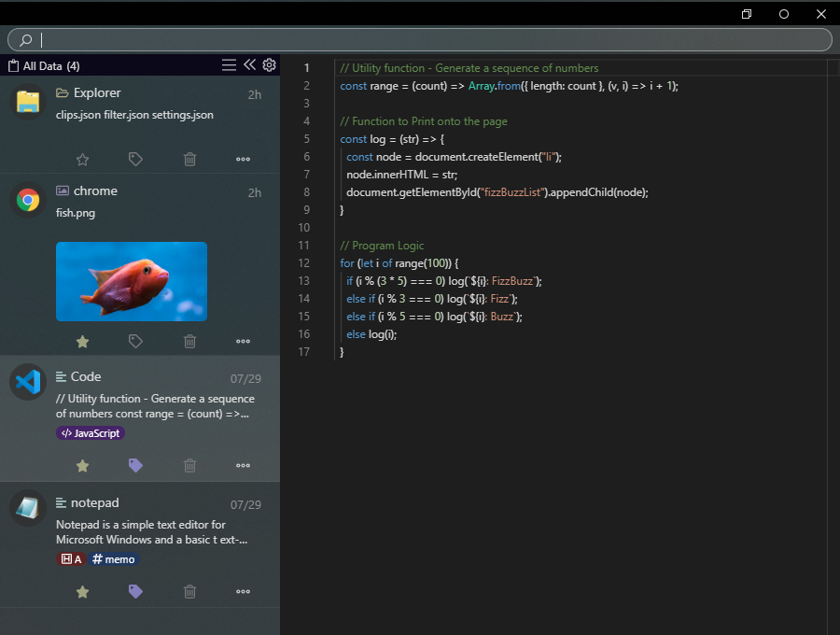Click the chrome clip title

click(95, 190)
